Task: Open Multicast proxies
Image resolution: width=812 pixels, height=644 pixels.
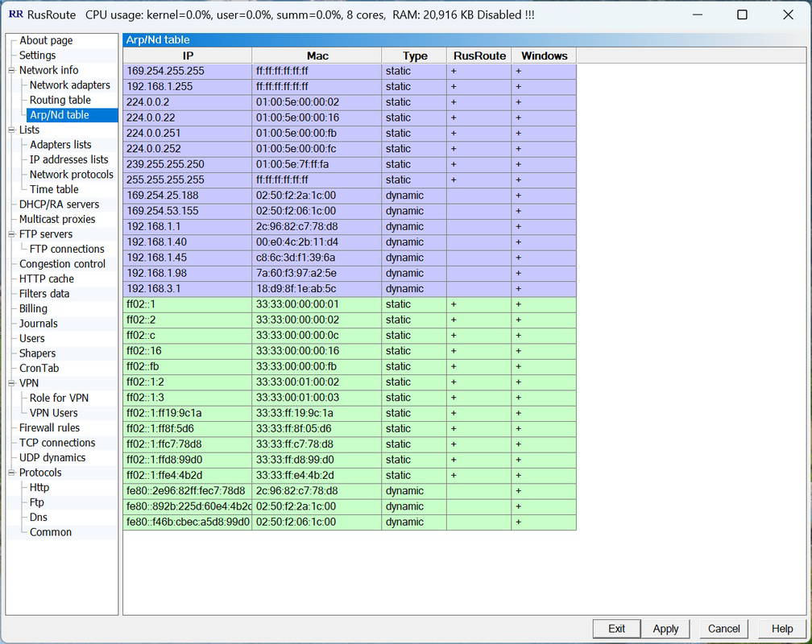Action: (57, 220)
